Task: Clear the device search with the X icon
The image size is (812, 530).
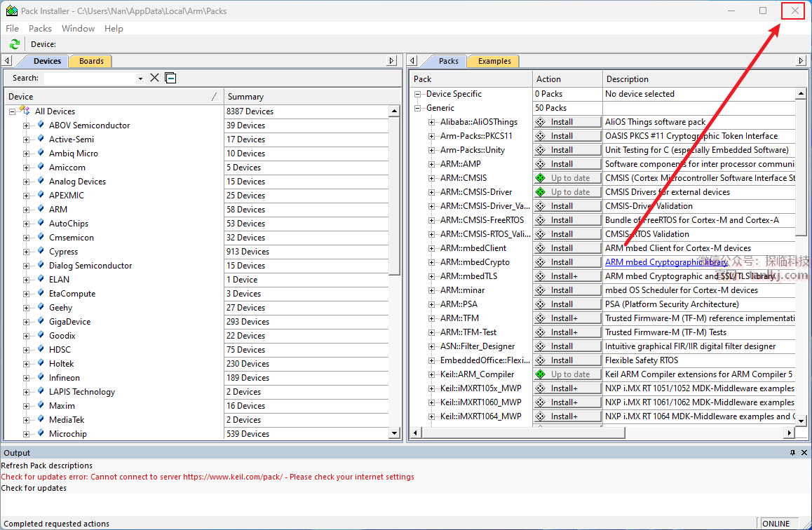Action: point(155,78)
